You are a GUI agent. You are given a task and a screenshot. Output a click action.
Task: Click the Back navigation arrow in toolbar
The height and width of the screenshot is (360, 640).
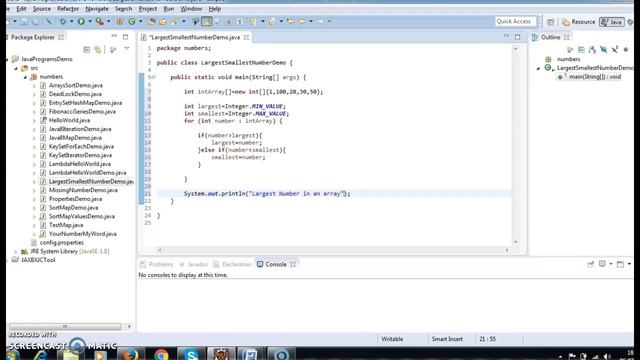(302, 21)
